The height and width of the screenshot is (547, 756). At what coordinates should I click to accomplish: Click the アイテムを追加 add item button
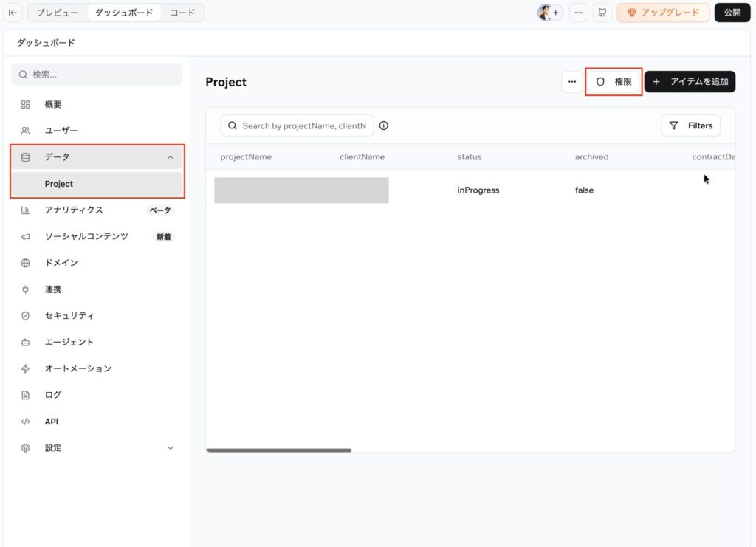[x=690, y=82]
